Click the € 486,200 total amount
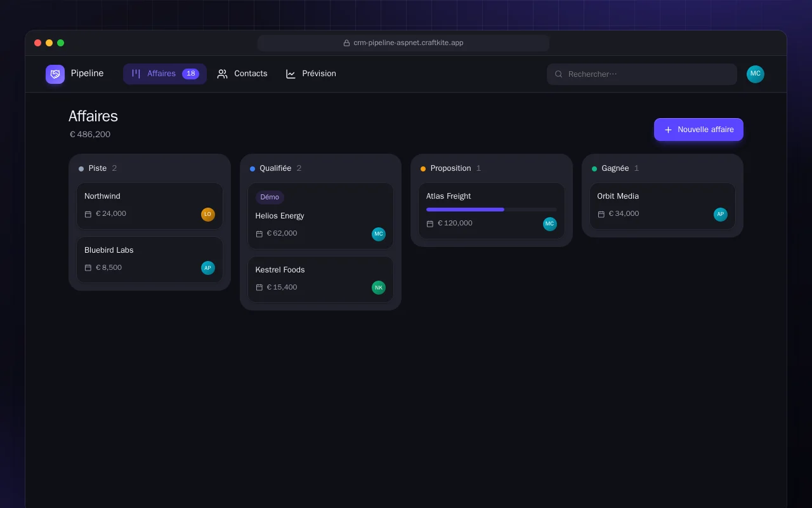This screenshot has width=812, height=508. click(90, 135)
